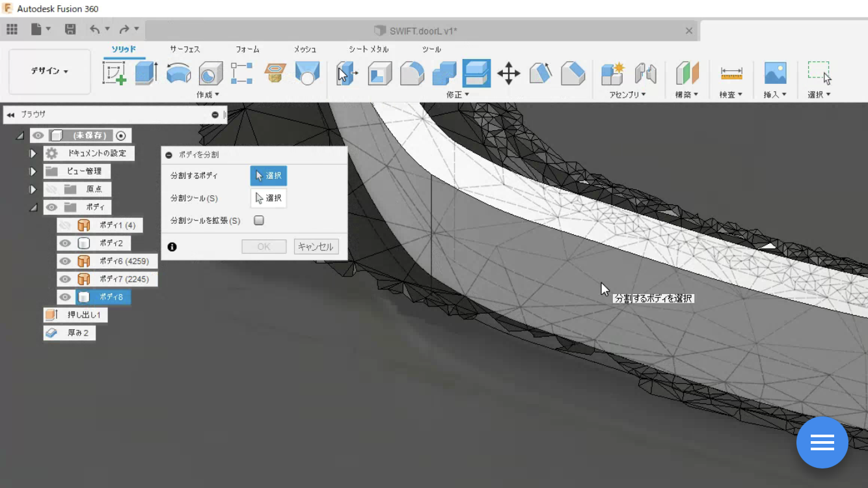Image resolution: width=868 pixels, height=488 pixels.
Task: Select the Move/Copy tool
Action: tap(508, 73)
